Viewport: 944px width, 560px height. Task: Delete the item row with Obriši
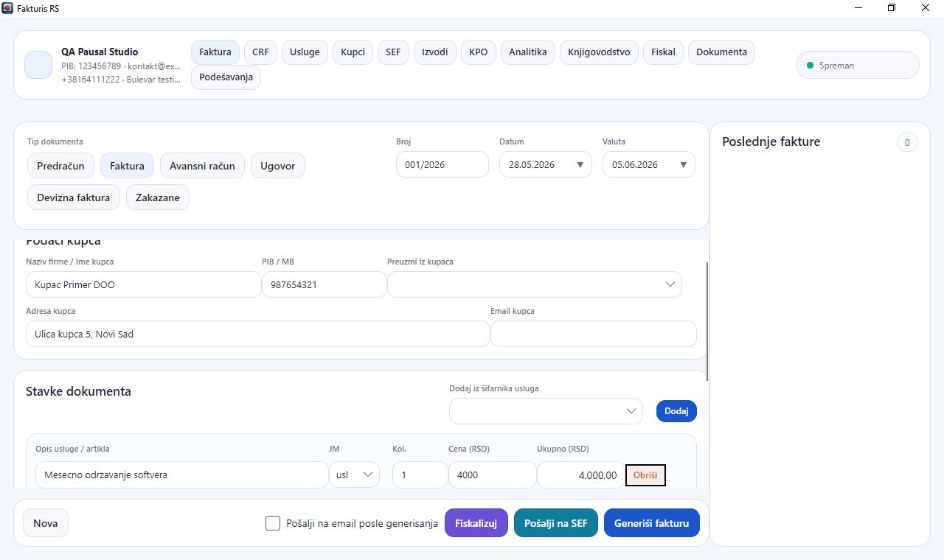[x=645, y=475]
